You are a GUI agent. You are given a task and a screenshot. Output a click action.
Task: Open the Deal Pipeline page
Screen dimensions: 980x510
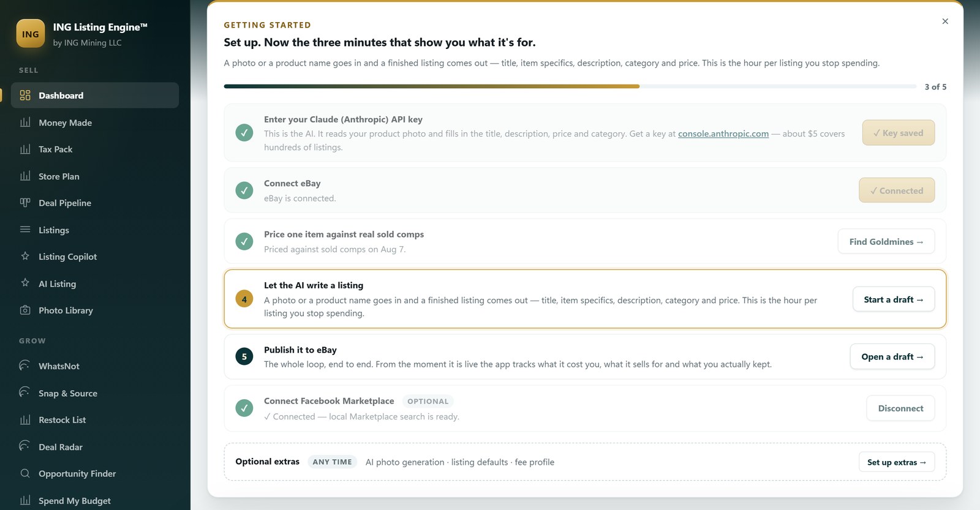point(95,203)
